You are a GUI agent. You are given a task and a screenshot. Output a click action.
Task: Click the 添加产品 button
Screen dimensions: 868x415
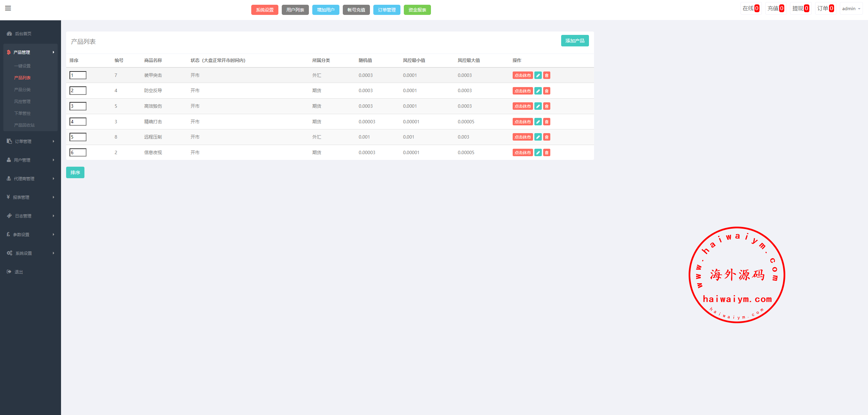tap(575, 41)
